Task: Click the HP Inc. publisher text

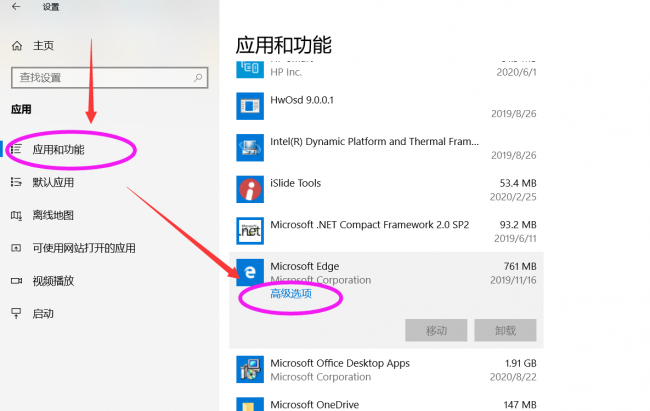Action: [286, 72]
